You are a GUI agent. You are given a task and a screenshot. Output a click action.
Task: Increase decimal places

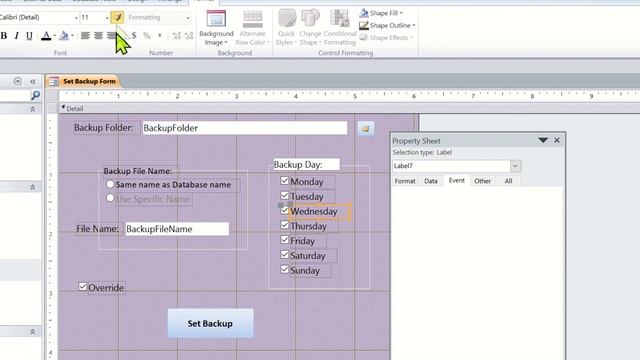point(176,36)
